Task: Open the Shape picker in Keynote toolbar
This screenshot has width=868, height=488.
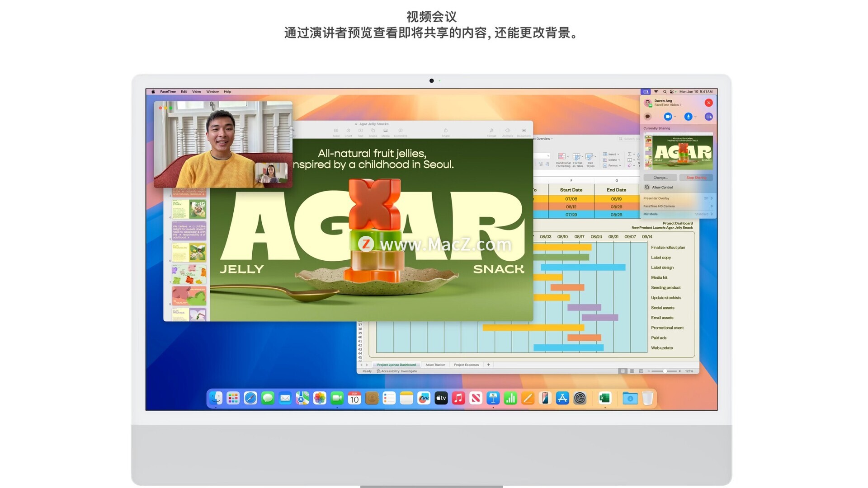Action: (x=373, y=132)
